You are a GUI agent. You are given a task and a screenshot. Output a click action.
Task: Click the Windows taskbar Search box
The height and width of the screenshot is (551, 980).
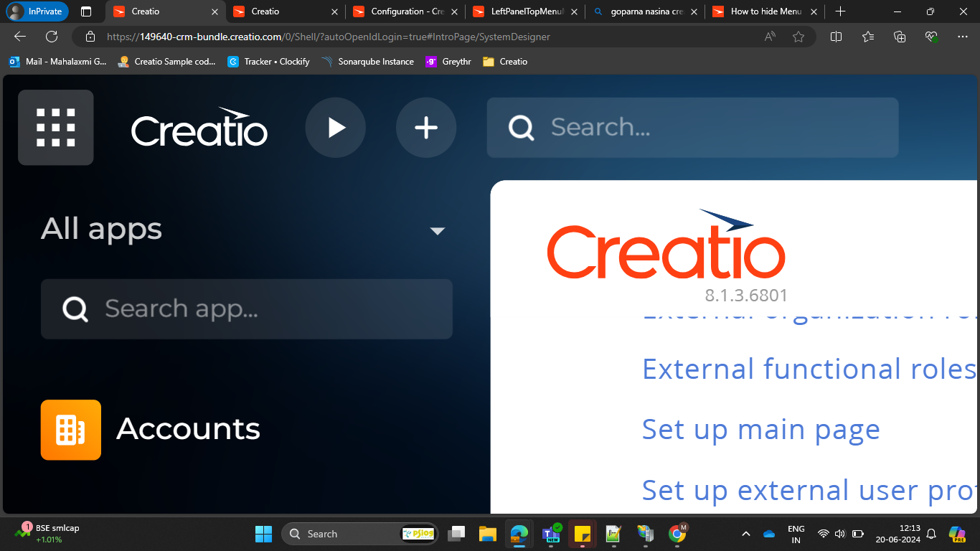(x=360, y=534)
